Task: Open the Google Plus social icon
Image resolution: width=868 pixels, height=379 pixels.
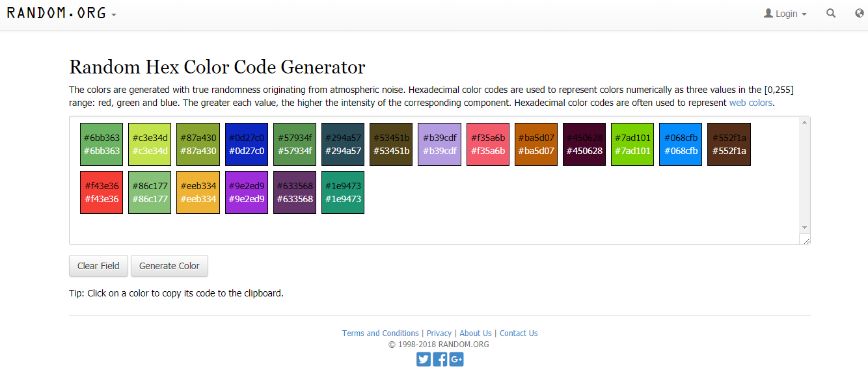Action: (x=456, y=359)
